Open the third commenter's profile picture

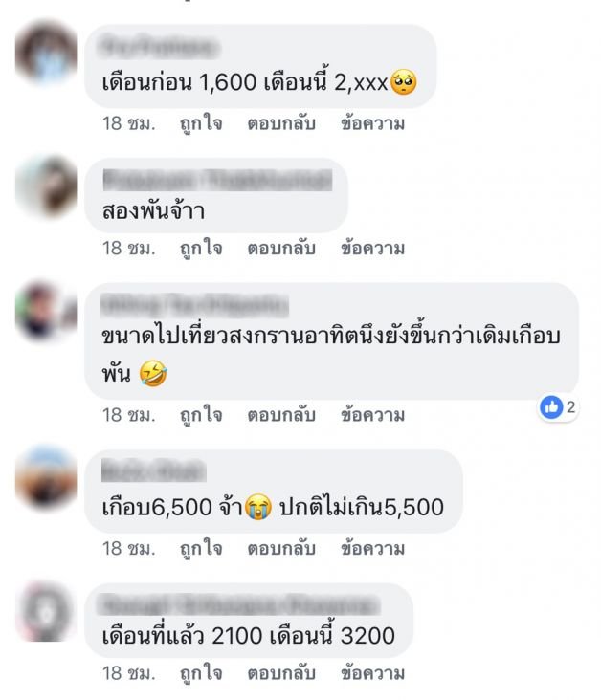click(46, 311)
